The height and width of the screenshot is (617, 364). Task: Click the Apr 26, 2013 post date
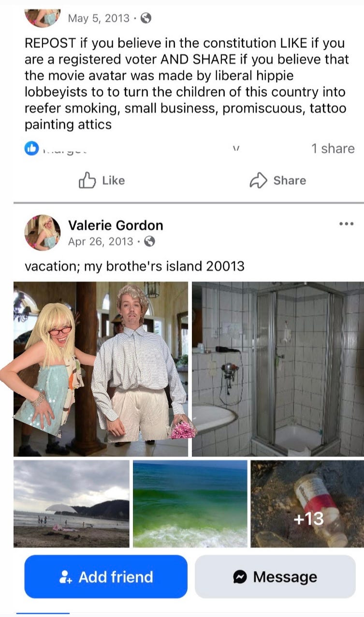[101, 241]
